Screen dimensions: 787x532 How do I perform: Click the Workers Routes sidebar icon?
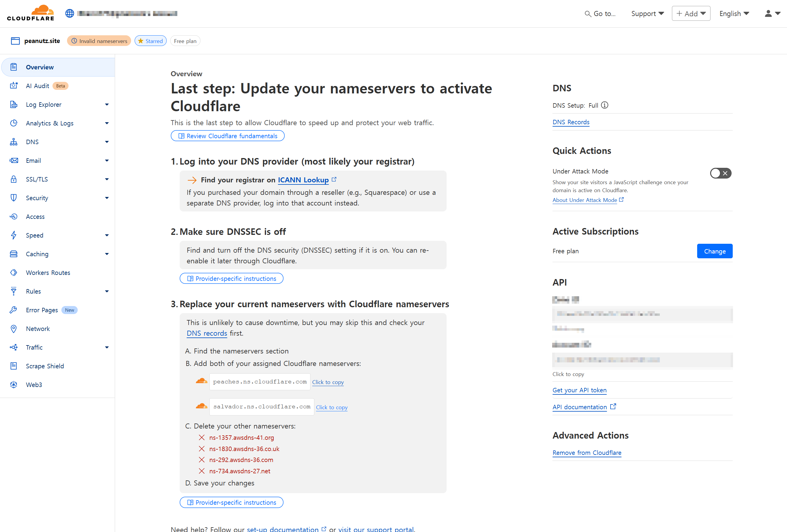click(x=14, y=273)
